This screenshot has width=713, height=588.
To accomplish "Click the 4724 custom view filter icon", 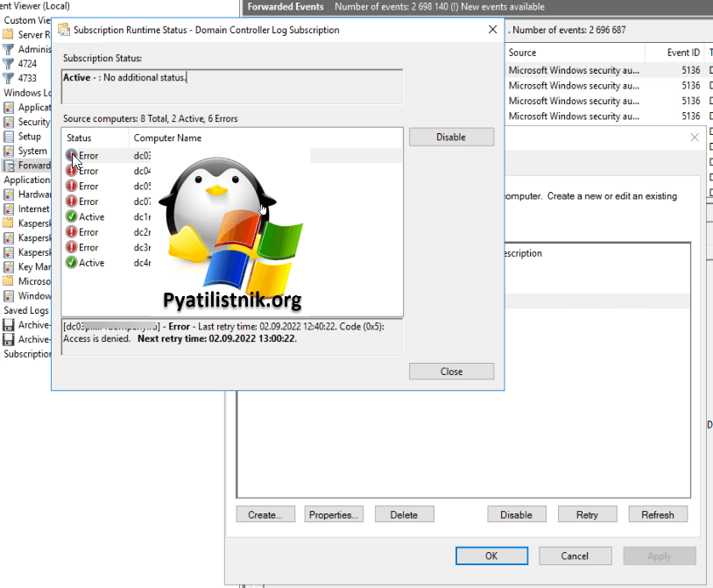I will 9,64.
